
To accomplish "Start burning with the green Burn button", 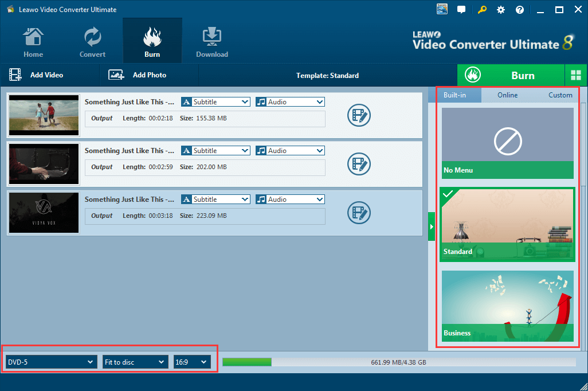I will (511, 76).
